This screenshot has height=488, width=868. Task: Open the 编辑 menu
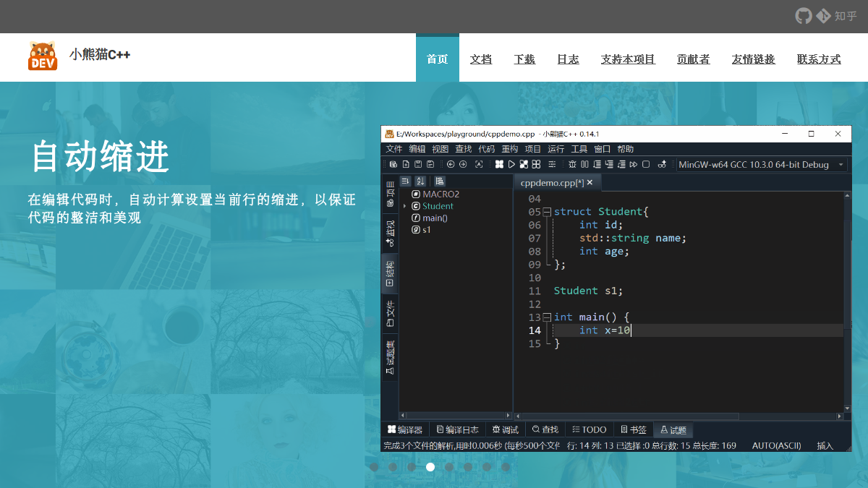pos(417,149)
